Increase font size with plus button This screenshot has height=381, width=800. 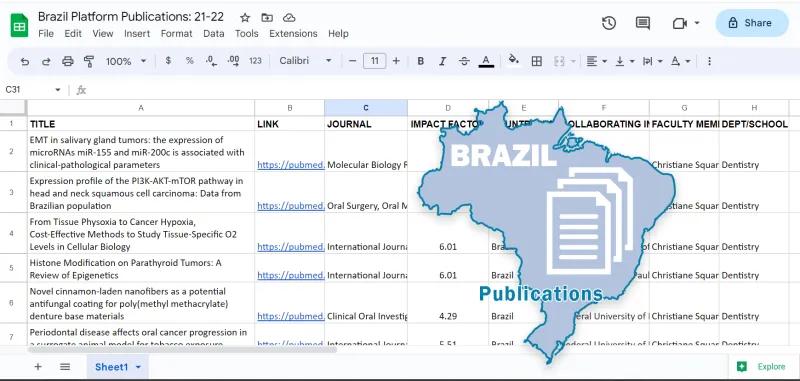(396, 61)
